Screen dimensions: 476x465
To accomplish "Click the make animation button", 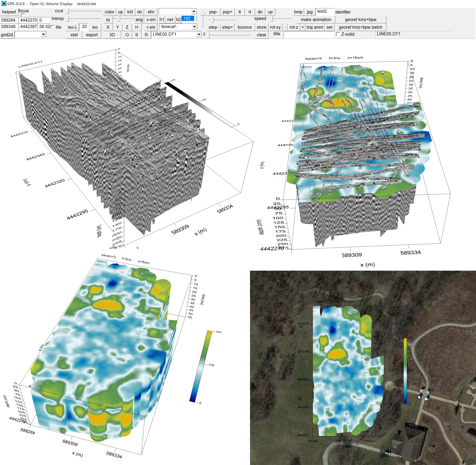I will 316,20.
